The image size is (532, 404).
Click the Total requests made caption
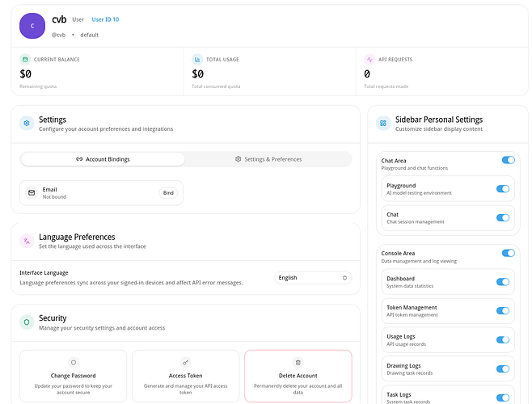386,86
